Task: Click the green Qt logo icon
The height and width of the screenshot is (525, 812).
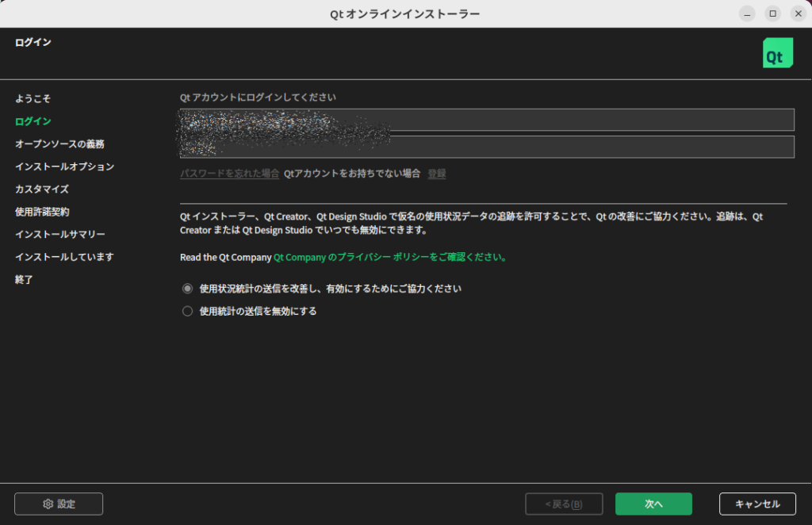Action: 777,52
